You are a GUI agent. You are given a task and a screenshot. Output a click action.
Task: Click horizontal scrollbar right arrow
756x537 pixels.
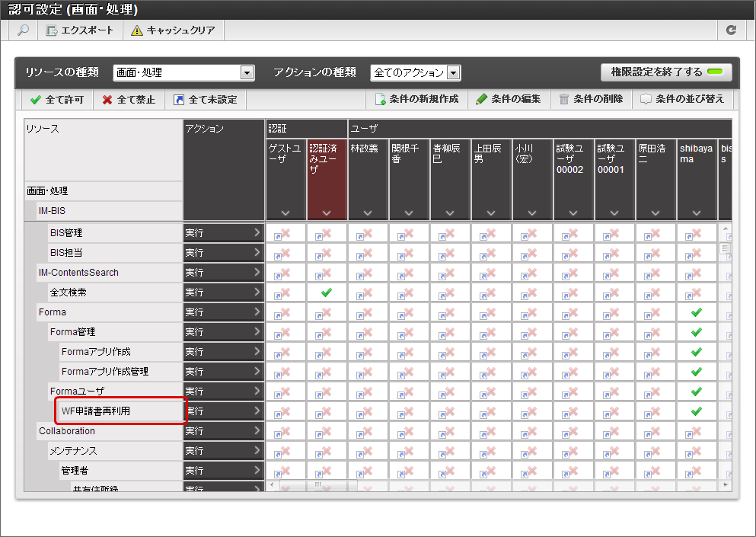[x=725, y=484]
